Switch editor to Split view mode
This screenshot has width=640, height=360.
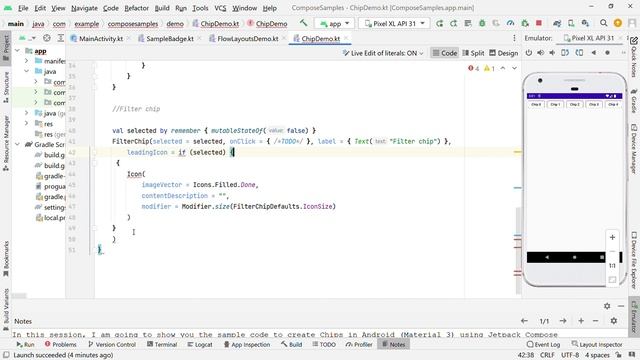click(x=473, y=53)
